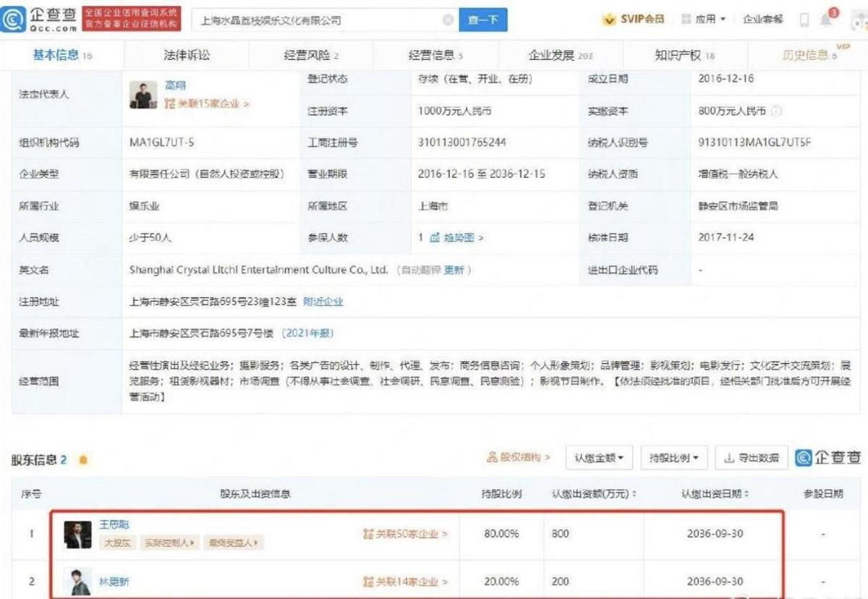Viewport: 868px width, 599px height.
Task: Click the icon next to 股东信息 2
Action: [x=82, y=460]
